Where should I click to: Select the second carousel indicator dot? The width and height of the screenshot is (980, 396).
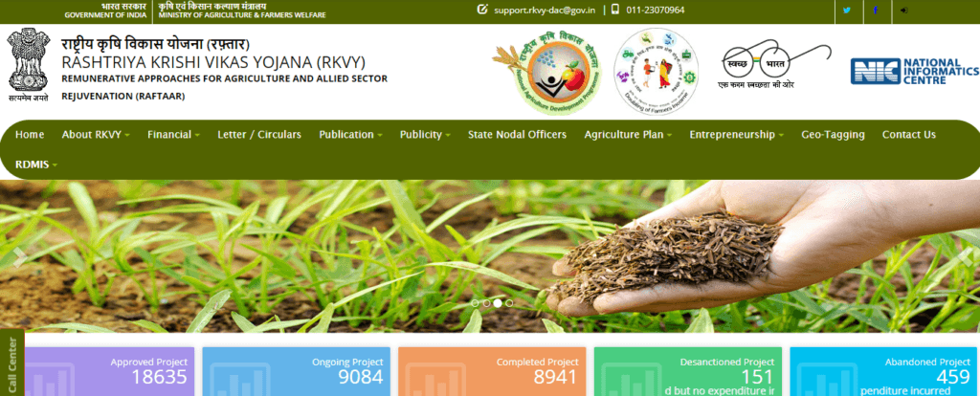point(486,303)
